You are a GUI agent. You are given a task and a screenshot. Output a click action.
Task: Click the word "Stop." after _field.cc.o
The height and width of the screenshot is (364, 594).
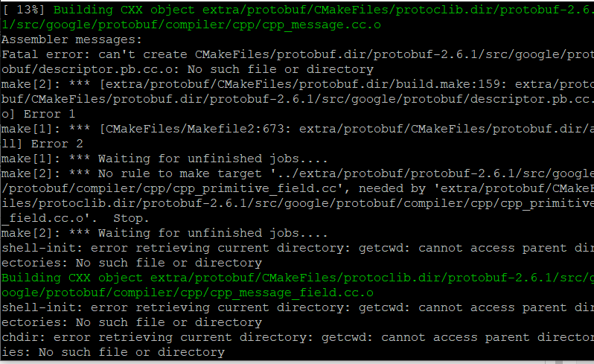[131, 218]
